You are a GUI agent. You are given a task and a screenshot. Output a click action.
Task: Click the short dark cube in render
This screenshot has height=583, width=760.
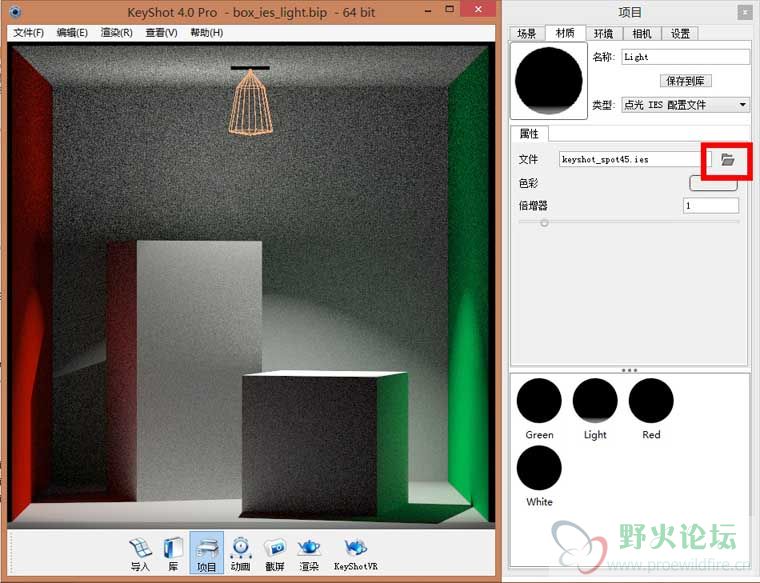(309, 445)
